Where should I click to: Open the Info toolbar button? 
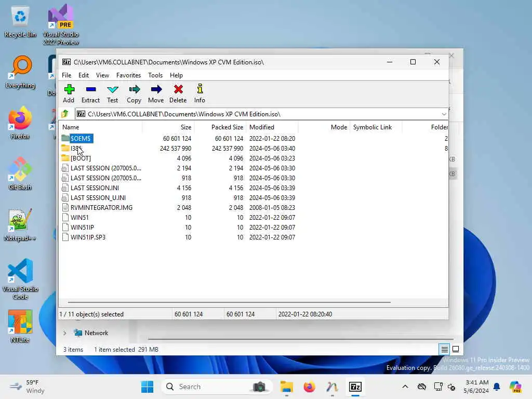[200, 94]
